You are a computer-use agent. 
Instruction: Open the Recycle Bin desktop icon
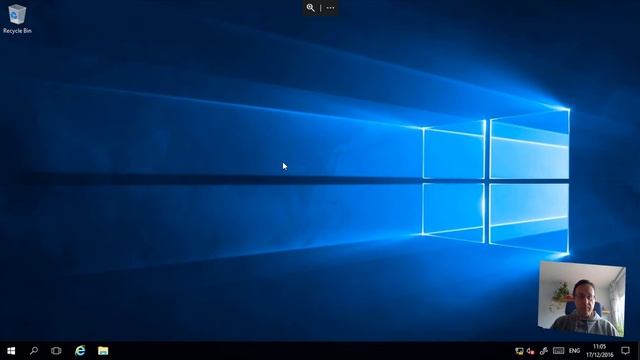(x=17, y=19)
